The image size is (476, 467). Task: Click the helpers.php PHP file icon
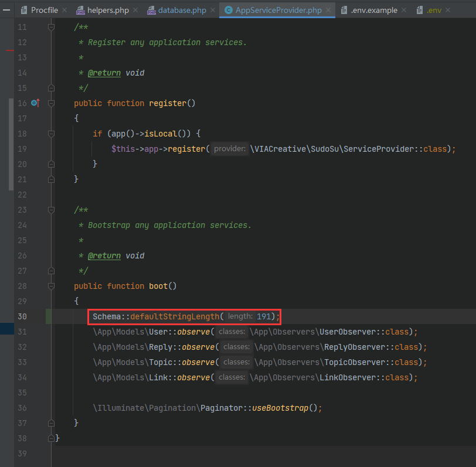point(81,11)
